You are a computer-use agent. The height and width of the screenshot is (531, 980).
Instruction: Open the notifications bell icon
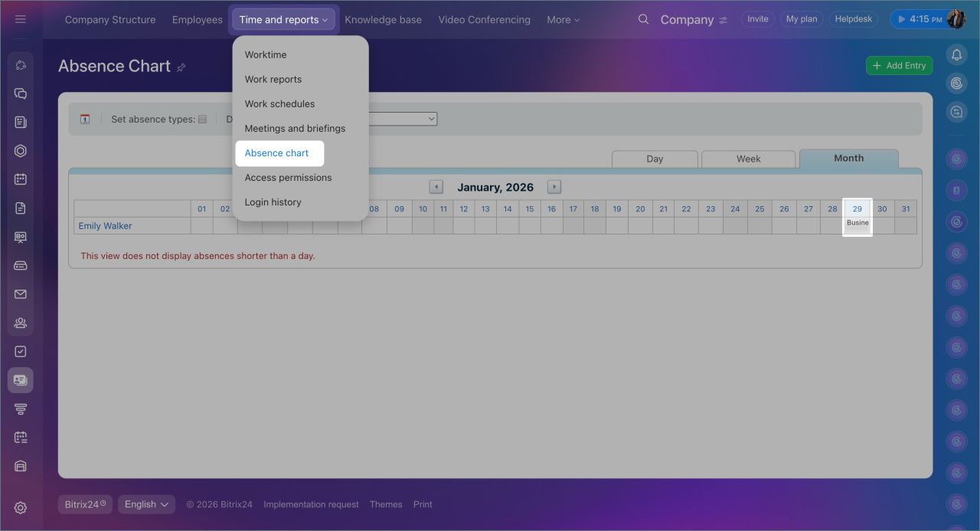(x=956, y=54)
